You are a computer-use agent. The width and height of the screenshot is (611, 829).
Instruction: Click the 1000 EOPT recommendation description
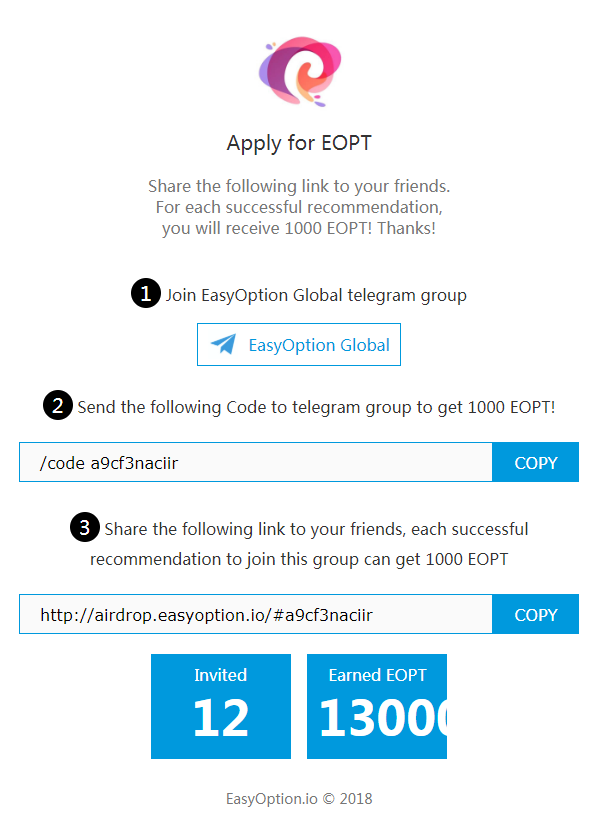tap(299, 207)
